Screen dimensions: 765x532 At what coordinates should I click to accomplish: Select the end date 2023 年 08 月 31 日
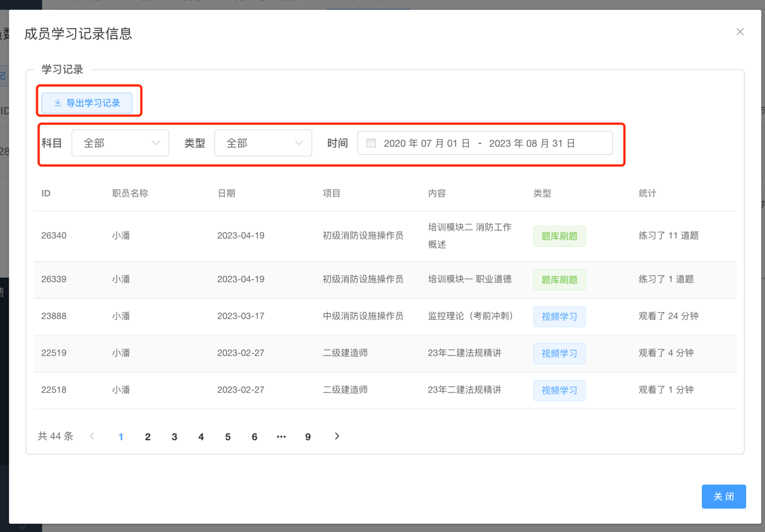click(532, 144)
